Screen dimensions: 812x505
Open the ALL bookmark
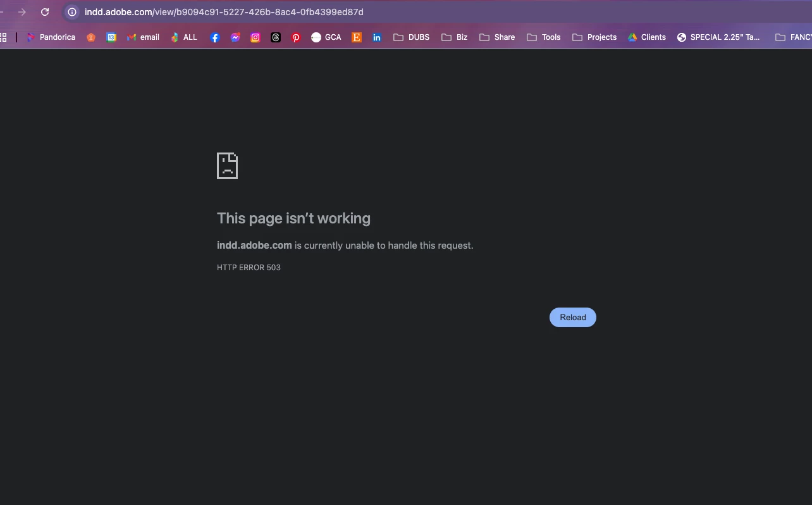[x=184, y=37]
